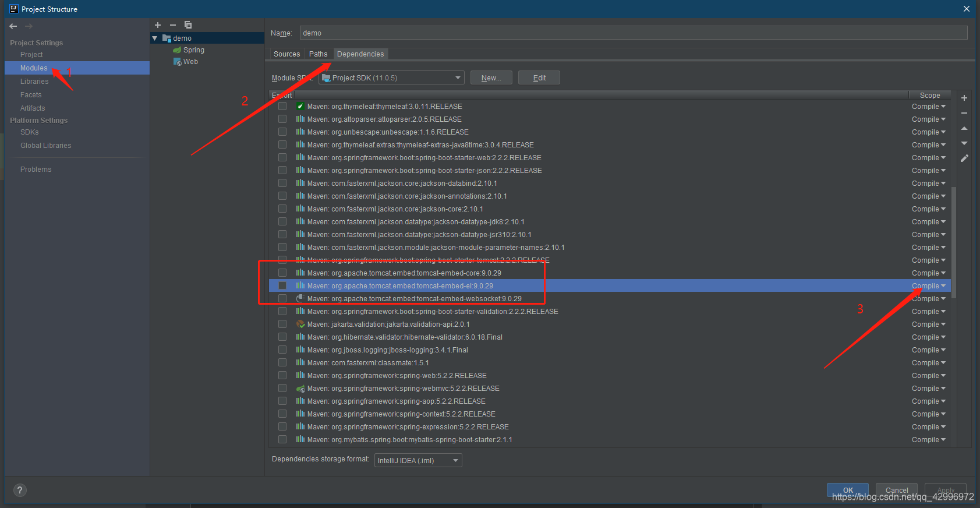Click the library icon of thymeleaf:3.0.11.RELEASE
The width and height of the screenshot is (980, 508).
click(x=300, y=107)
